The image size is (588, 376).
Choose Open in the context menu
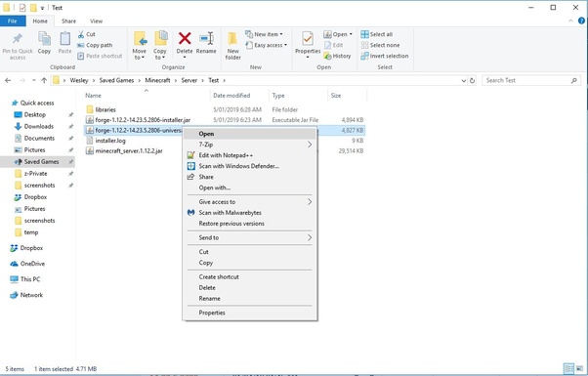coord(250,134)
